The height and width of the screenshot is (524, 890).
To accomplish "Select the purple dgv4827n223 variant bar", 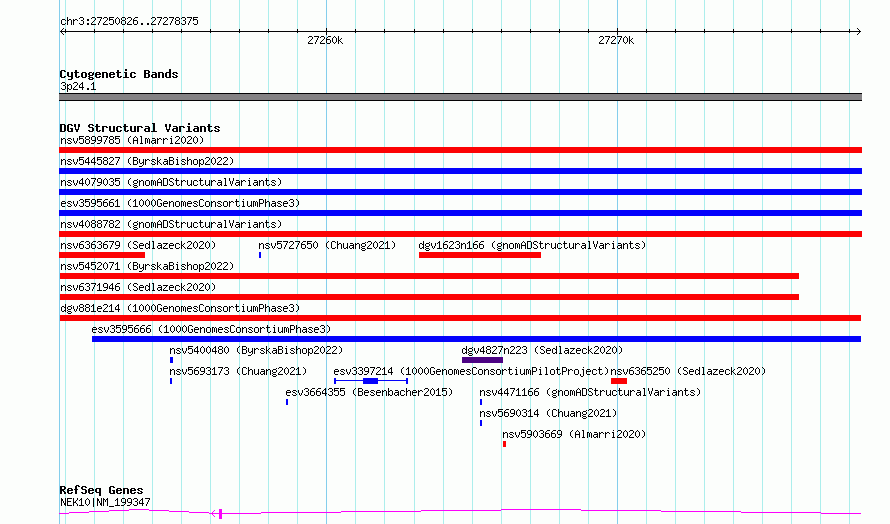I will [482, 360].
